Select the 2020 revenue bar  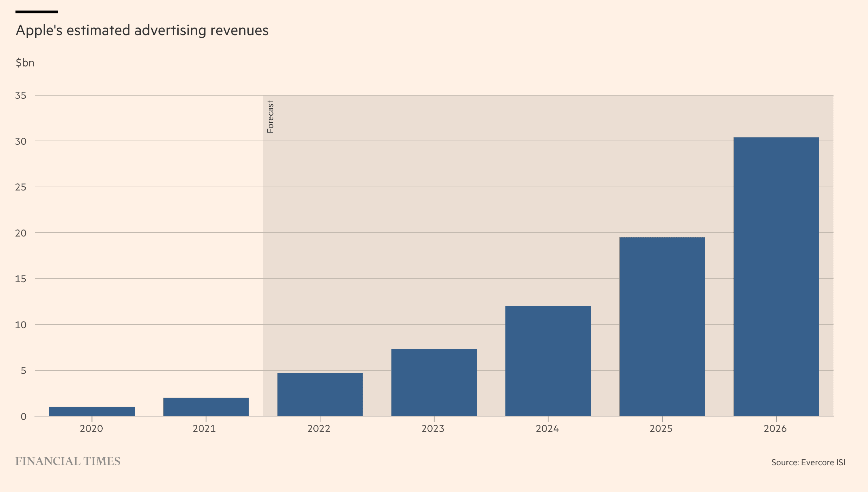tap(92, 412)
